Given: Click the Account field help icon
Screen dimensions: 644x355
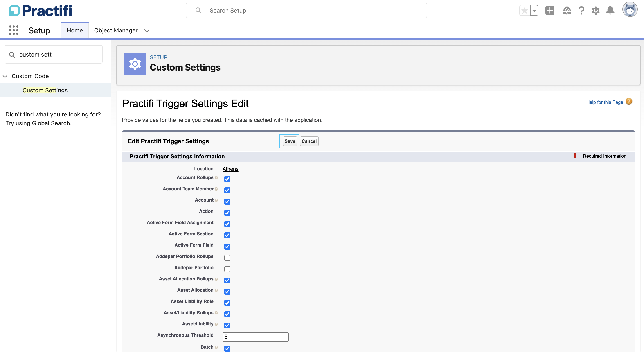Looking at the screenshot, I should (216, 200).
